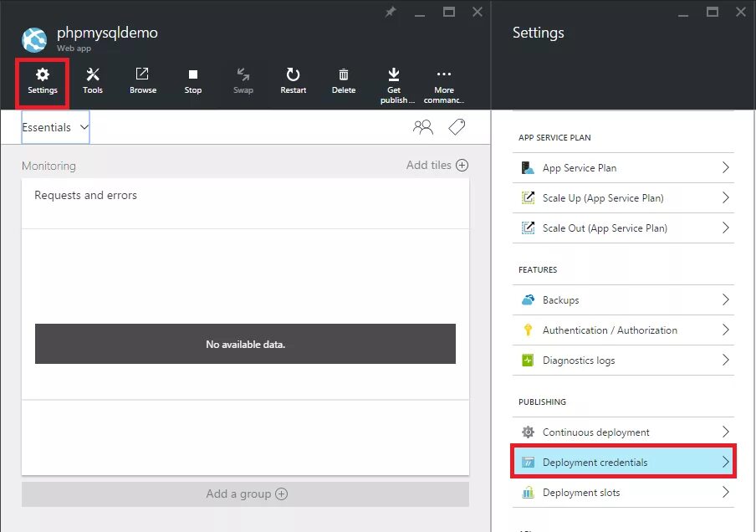Image resolution: width=756 pixels, height=532 pixels.
Task: Open Diagnostics logs setting
Action: pos(623,361)
